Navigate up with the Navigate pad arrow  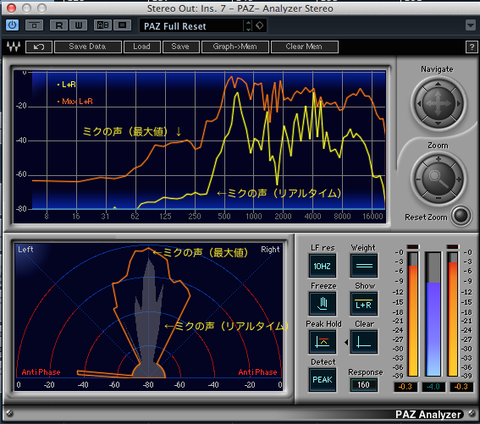tap(438, 84)
